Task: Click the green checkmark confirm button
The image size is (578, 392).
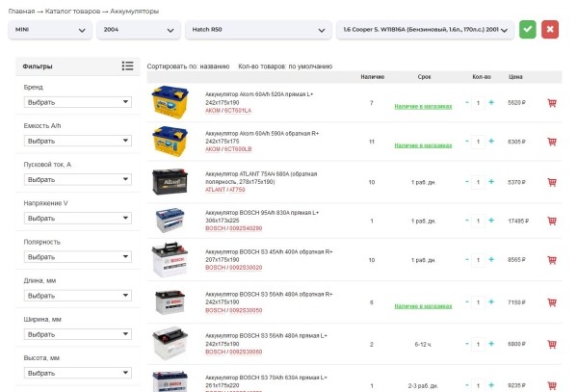Action: pos(527,30)
